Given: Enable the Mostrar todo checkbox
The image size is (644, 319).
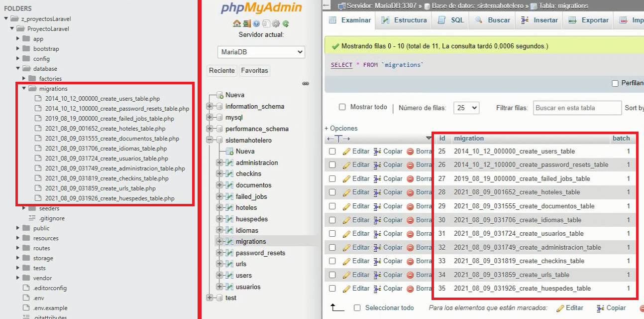Looking at the screenshot, I should (342, 107).
